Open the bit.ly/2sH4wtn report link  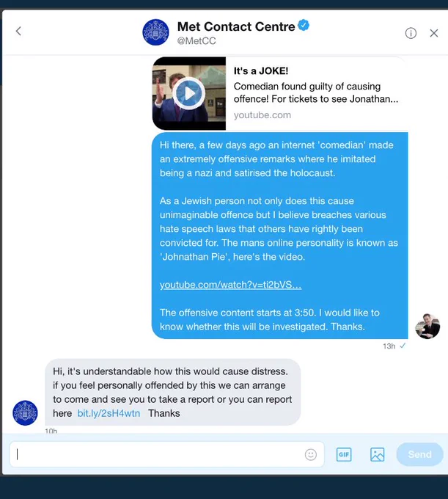pos(109,413)
